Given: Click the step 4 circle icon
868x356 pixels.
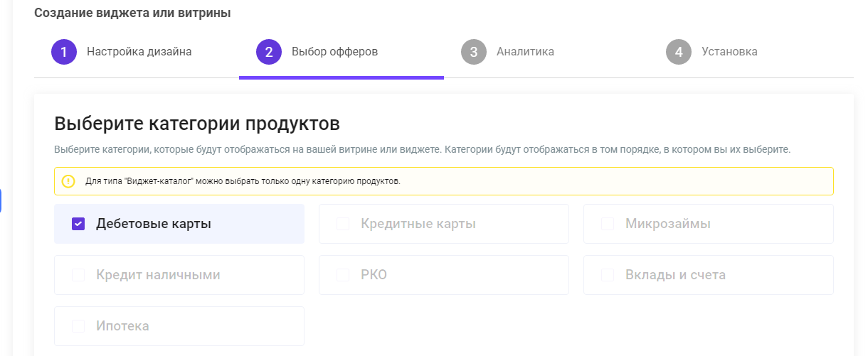Looking at the screenshot, I should 679,52.
